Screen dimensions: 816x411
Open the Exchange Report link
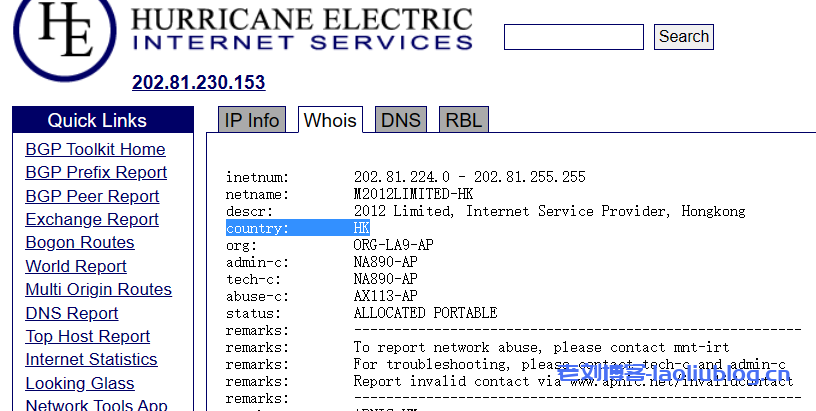click(92, 219)
